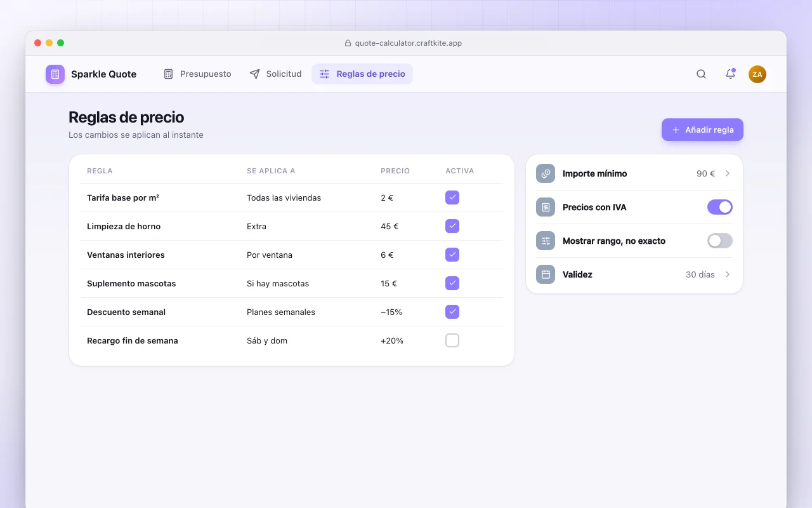This screenshot has width=812, height=508.
Task: Click the Precios con IVA receipt icon
Action: [x=546, y=207]
